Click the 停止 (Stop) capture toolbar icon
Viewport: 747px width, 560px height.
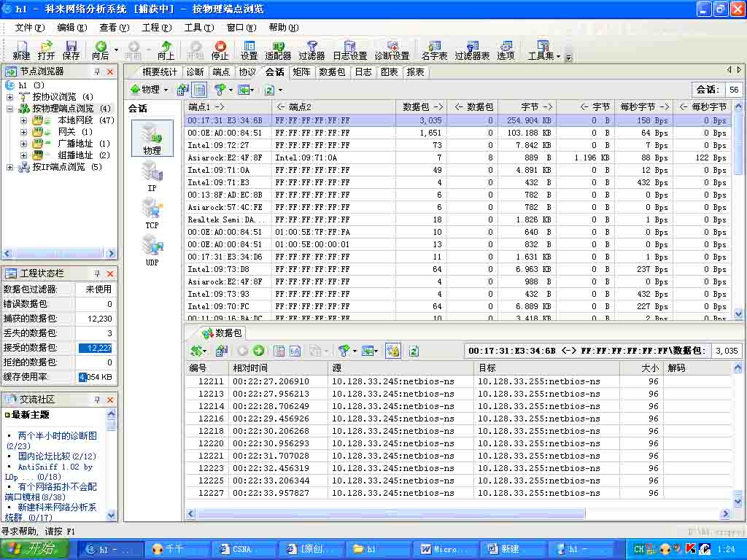coord(220,50)
